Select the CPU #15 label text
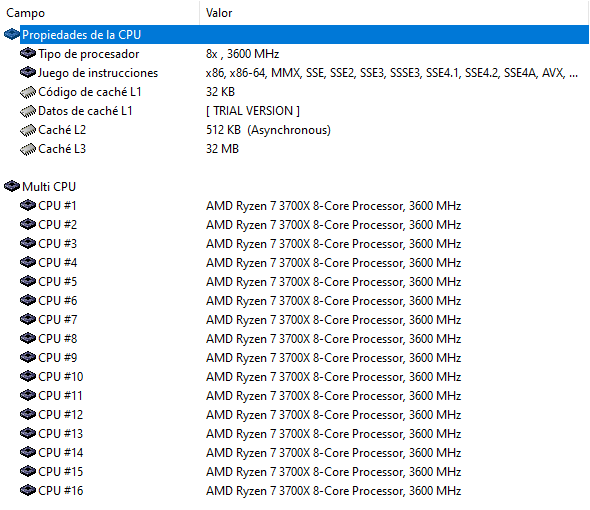 (x=60, y=471)
